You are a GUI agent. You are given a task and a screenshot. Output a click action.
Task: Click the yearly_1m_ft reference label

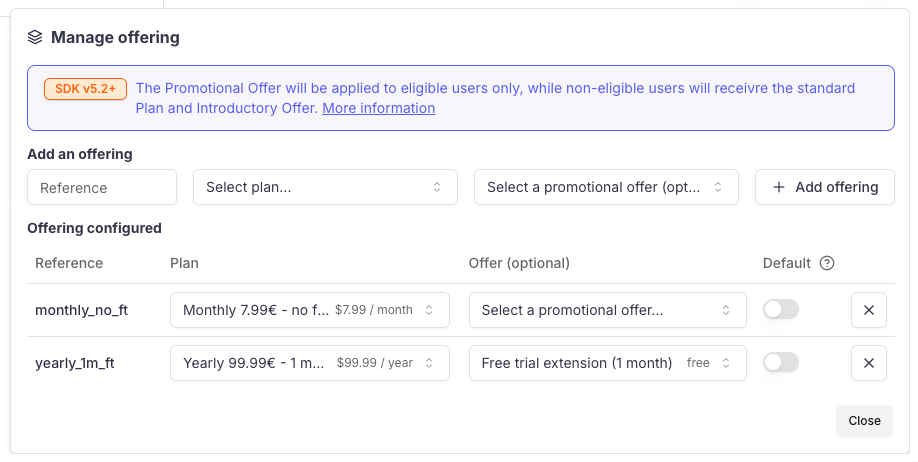pyautogui.click(x=75, y=363)
